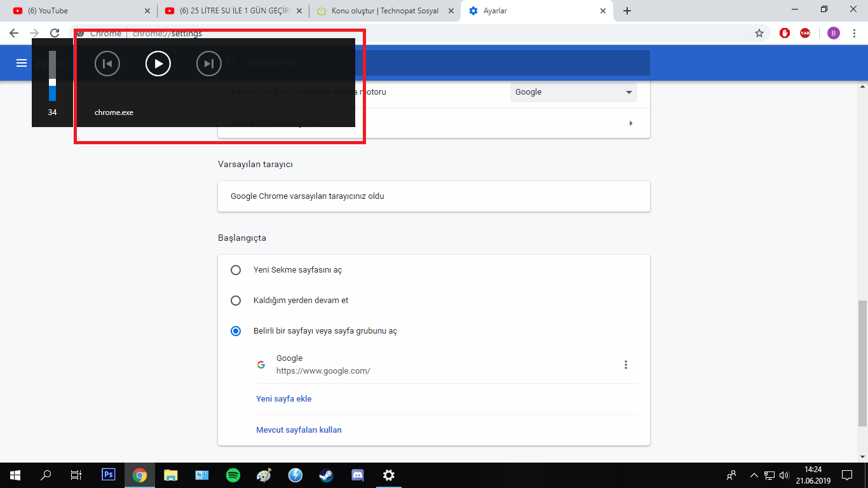Click the browser back arrow
Image resolution: width=868 pixels, height=488 pixels.
click(14, 33)
